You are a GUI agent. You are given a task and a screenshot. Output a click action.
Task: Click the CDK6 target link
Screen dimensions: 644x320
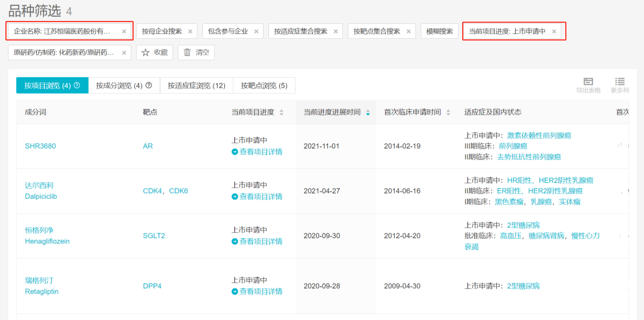point(179,191)
